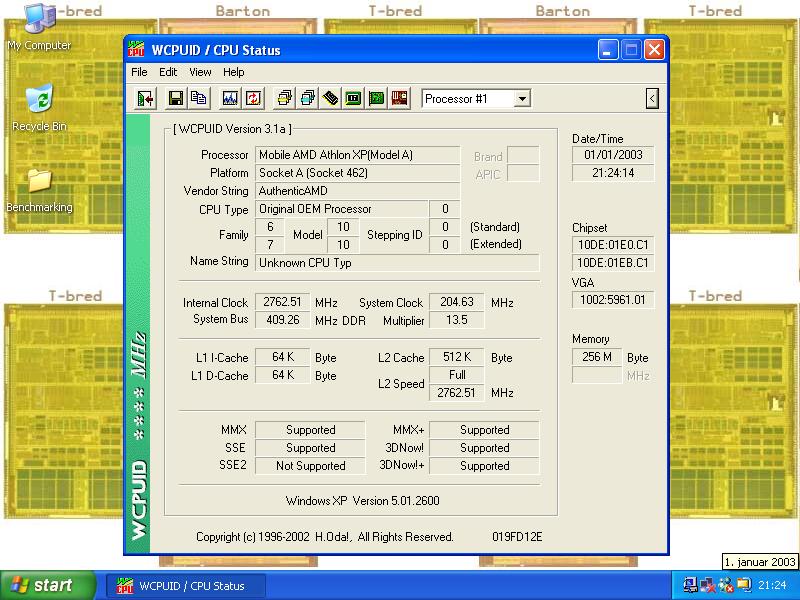The image size is (800, 600).
Task: Click the standard Family value 6
Action: pyautogui.click(x=270, y=227)
